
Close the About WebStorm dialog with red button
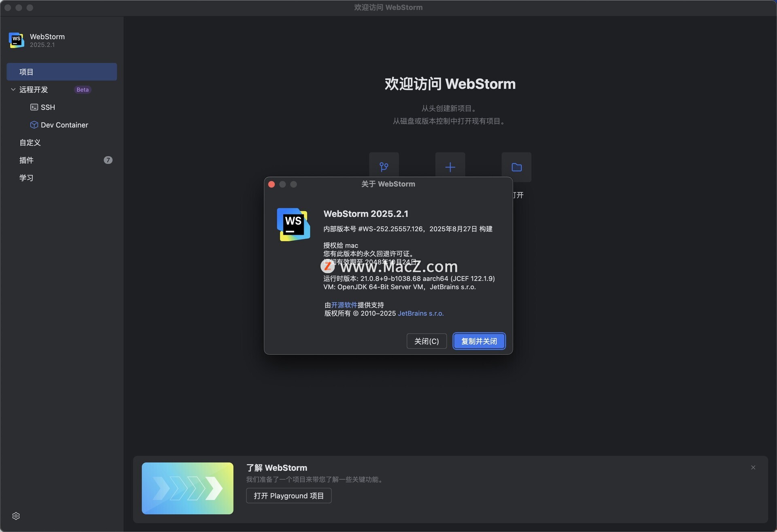[272, 184]
